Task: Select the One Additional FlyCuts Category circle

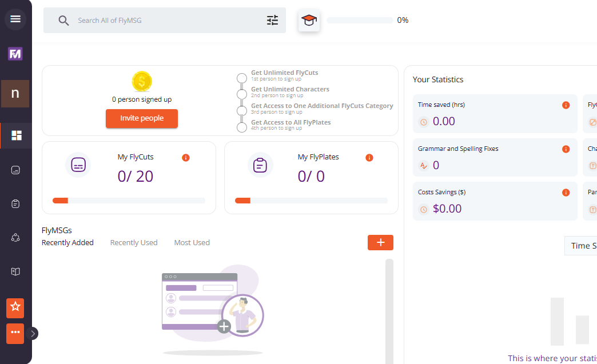Action: pyautogui.click(x=242, y=111)
